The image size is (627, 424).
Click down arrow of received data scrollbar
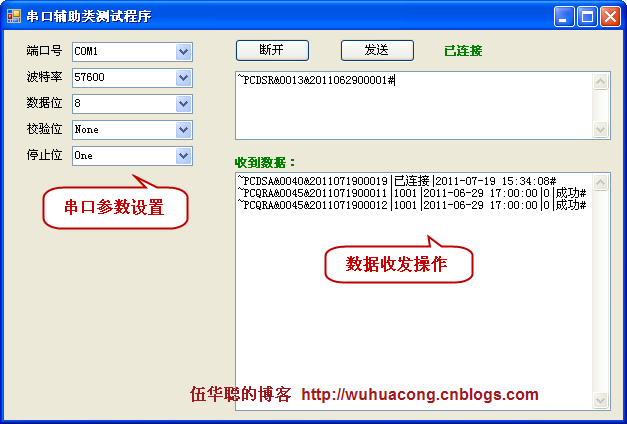(x=601, y=401)
